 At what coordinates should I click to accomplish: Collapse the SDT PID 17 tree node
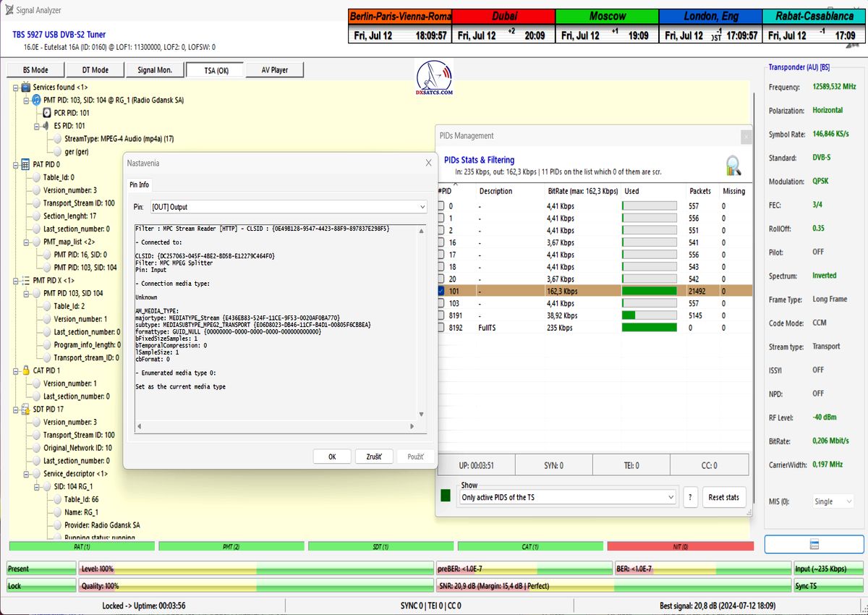[16, 410]
